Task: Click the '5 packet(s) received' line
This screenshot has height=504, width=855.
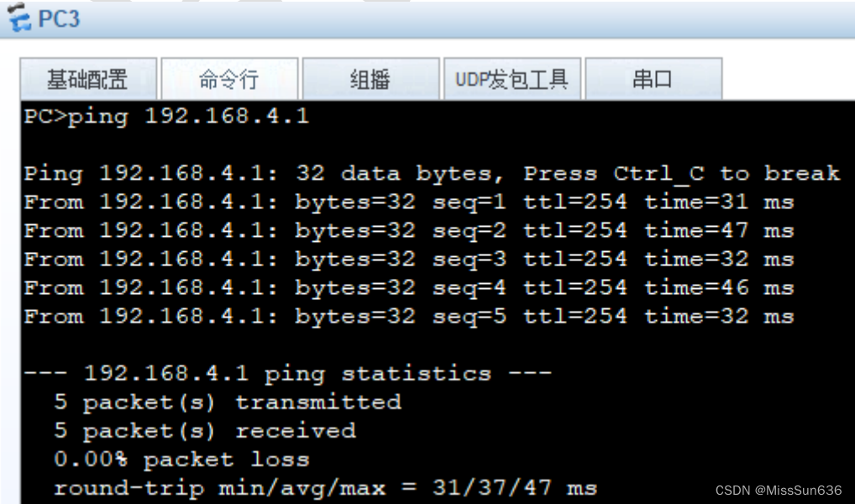Action: coord(204,431)
